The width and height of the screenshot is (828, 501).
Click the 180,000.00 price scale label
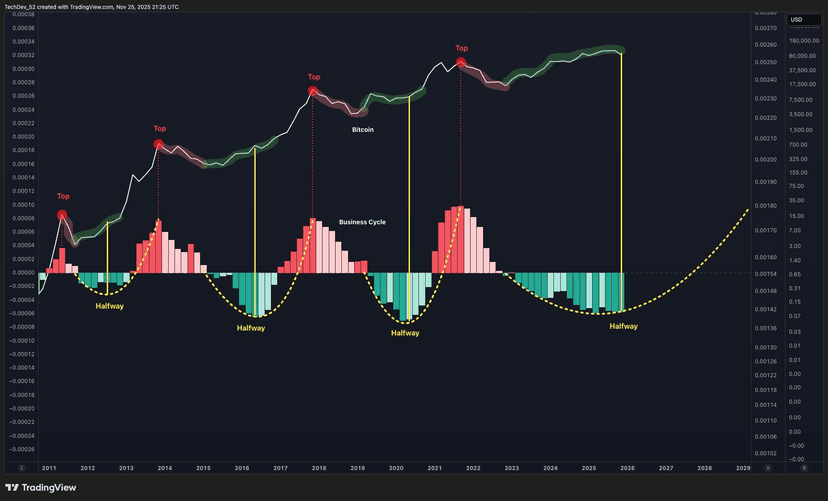[804, 41]
